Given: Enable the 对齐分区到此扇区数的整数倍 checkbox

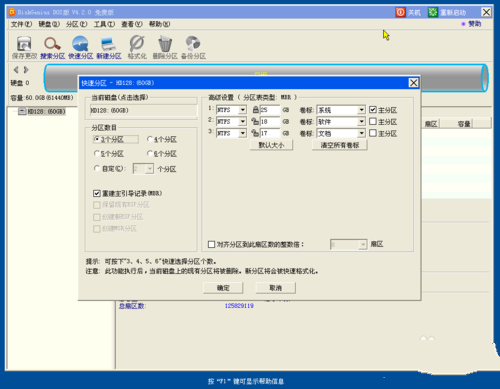Looking at the screenshot, I should click(x=211, y=244).
